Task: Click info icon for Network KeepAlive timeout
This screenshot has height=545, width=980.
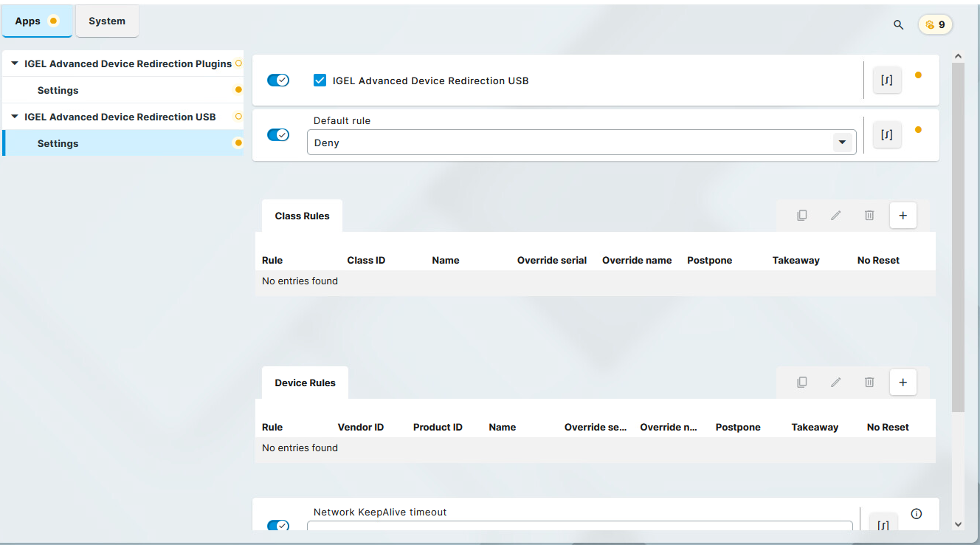Action: pyautogui.click(x=917, y=514)
